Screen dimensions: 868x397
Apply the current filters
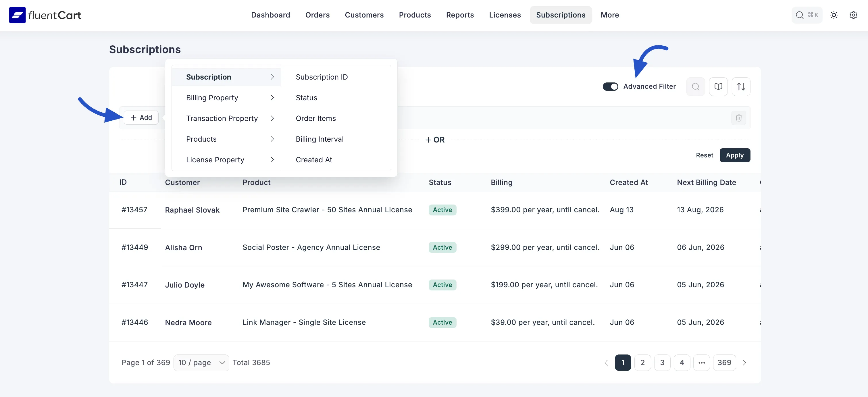(735, 155)
